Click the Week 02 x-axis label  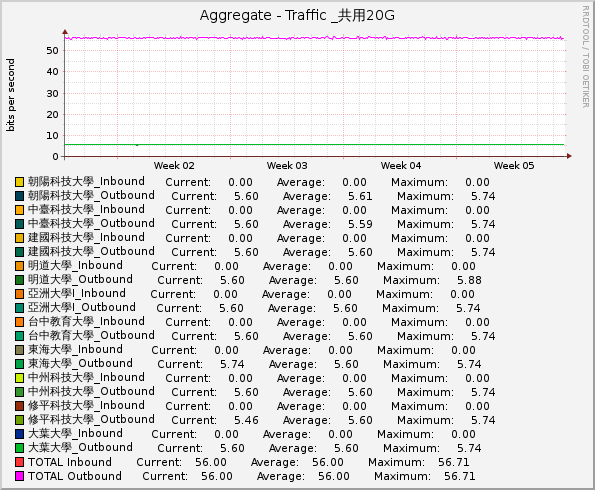click(174, 165)
